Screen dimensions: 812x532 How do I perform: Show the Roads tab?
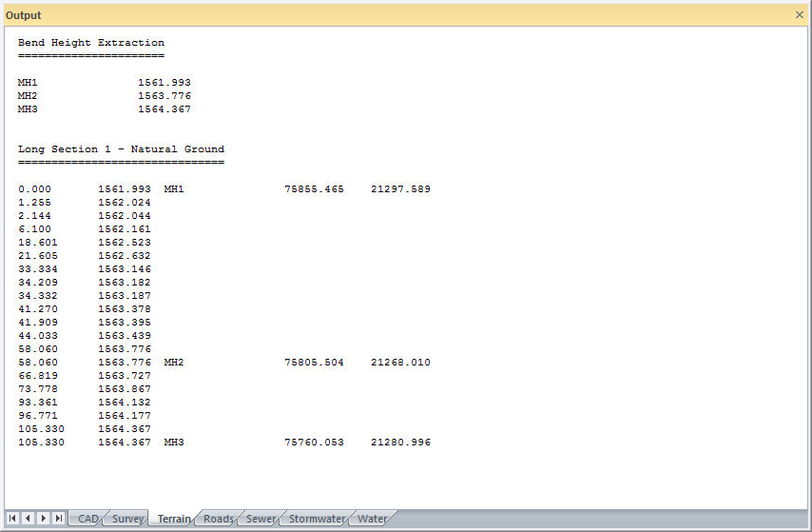point(219,520)
